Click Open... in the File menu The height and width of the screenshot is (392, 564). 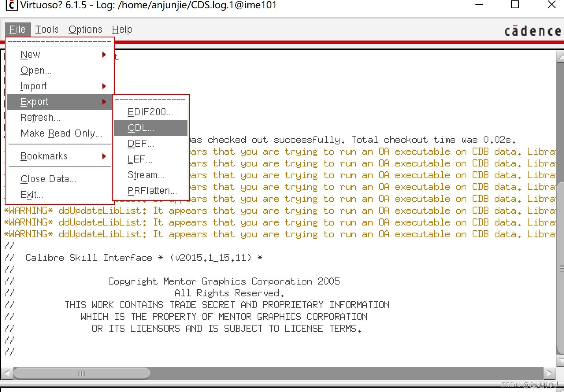(x=36, y=70)
